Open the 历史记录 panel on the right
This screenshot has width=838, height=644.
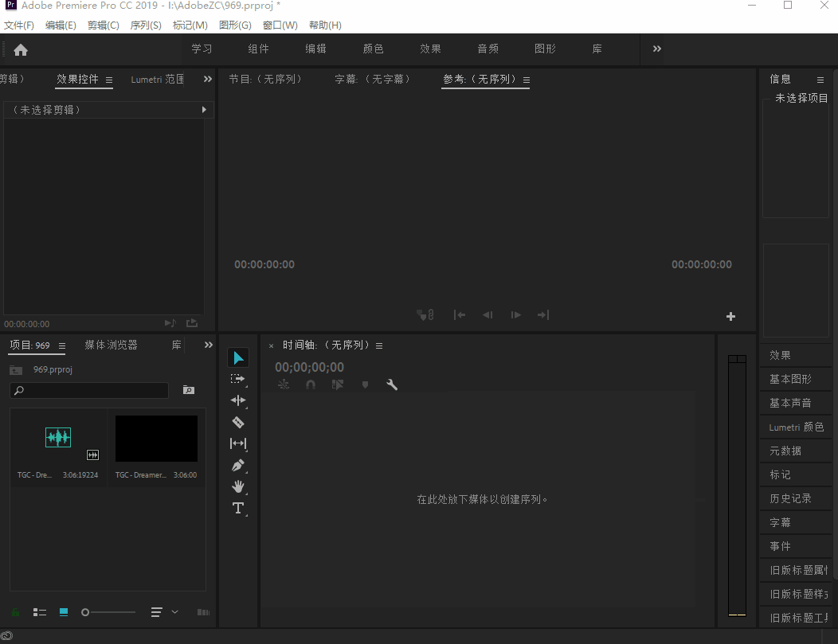click(790, 498)
